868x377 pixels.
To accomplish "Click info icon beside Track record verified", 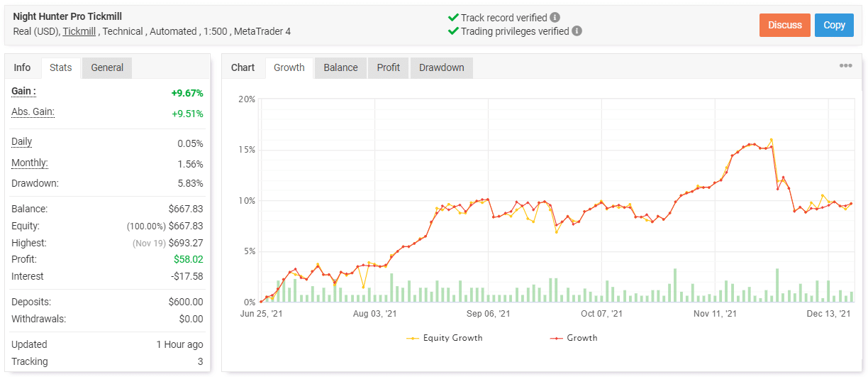I will click(555, 17).
